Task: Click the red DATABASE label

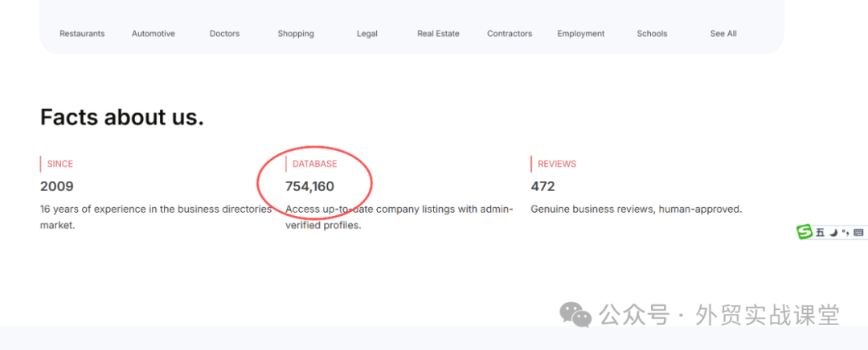Action: [x=314, y=164]
